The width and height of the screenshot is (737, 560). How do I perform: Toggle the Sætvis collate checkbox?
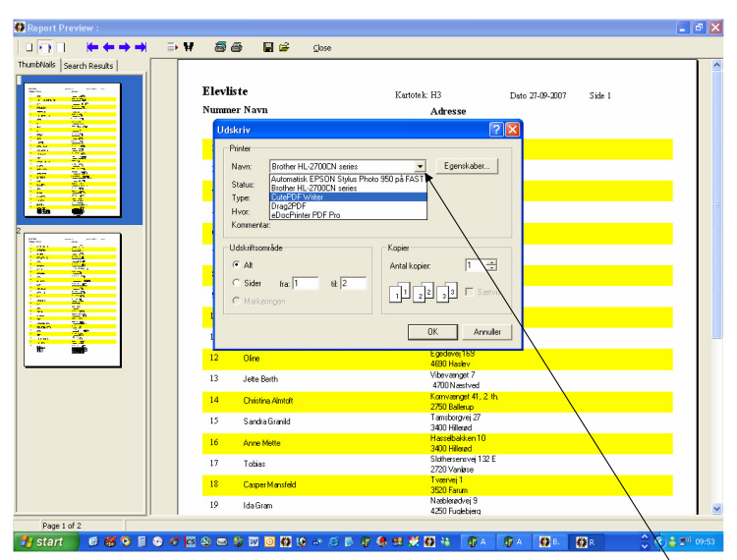click(x=469, y=292)
